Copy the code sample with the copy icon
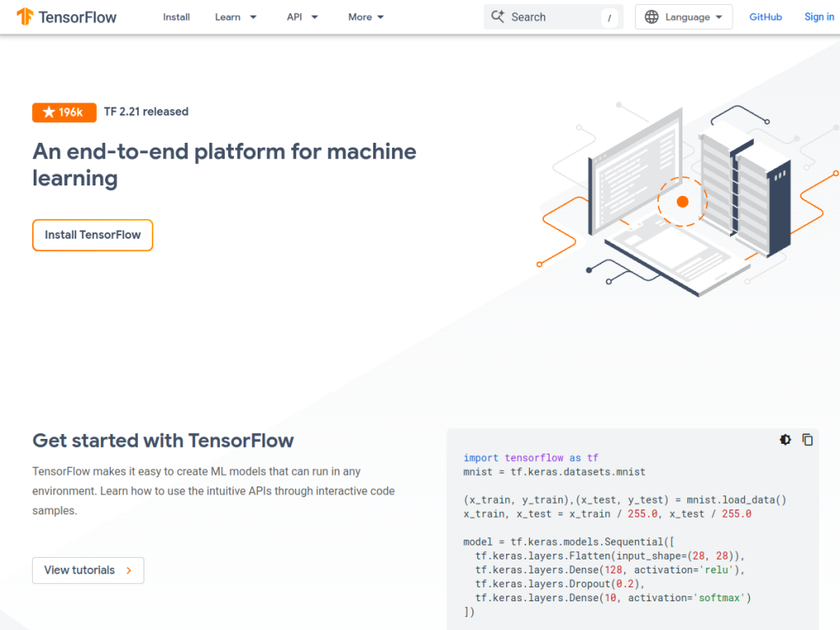The height and width of the screenshot is (630, 840). (807, 440)
